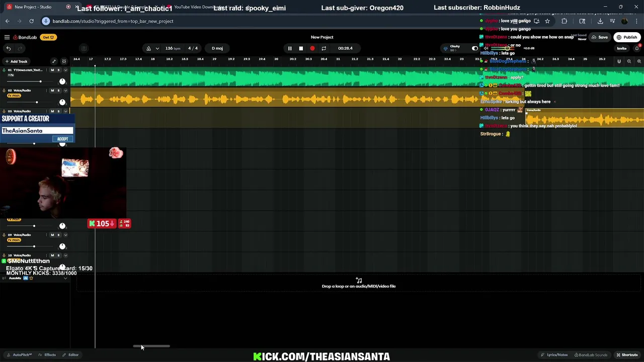Screen dimensions: 644x362
Task: Click the redo arrow
Action: tap(20, 48)
